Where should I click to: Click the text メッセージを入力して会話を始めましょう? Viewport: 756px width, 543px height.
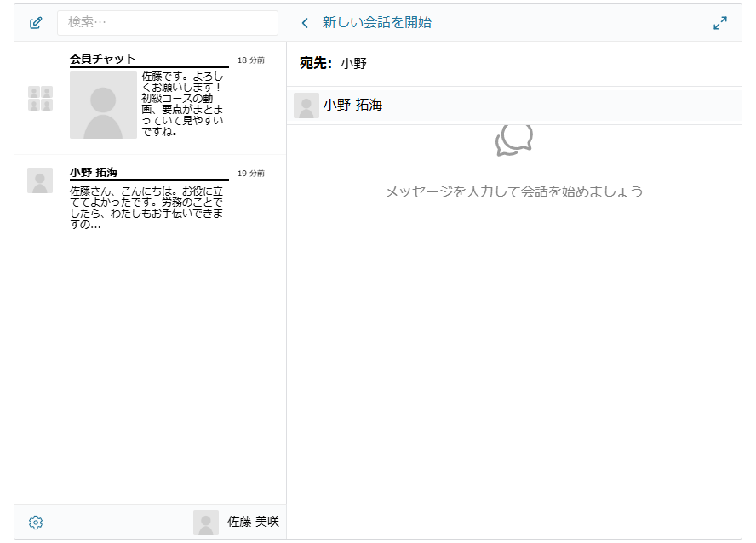(514, 191)
